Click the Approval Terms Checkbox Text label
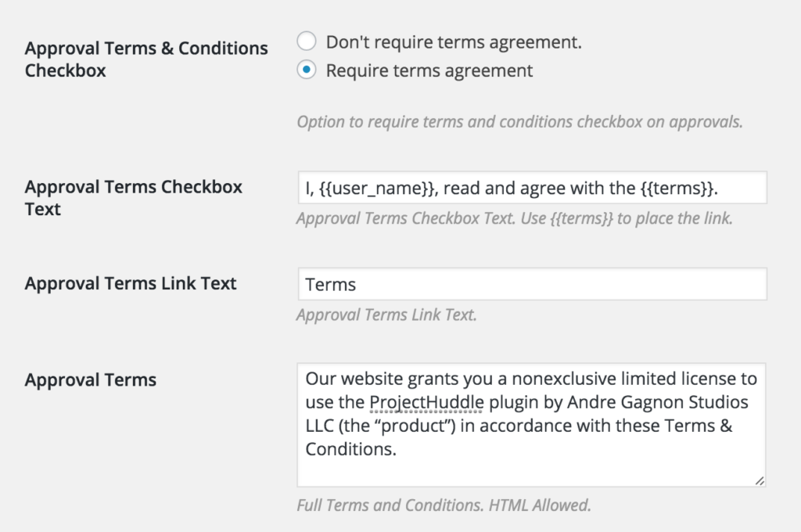The height and width of the screenshot is (532, 801). pyautogui.click(x=134, y=197)
